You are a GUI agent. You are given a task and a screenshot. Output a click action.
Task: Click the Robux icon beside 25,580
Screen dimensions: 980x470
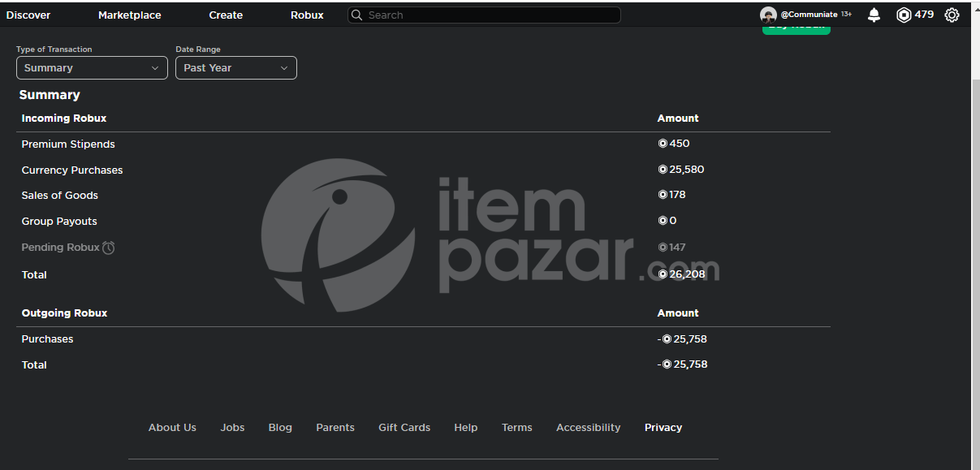click(x=663, y=170)
